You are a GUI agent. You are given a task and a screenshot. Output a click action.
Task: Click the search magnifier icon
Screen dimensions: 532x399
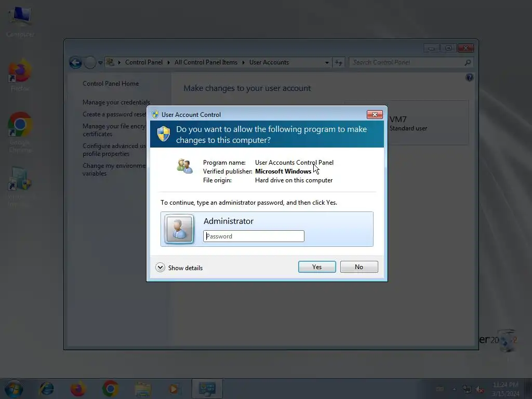[468, 62]
